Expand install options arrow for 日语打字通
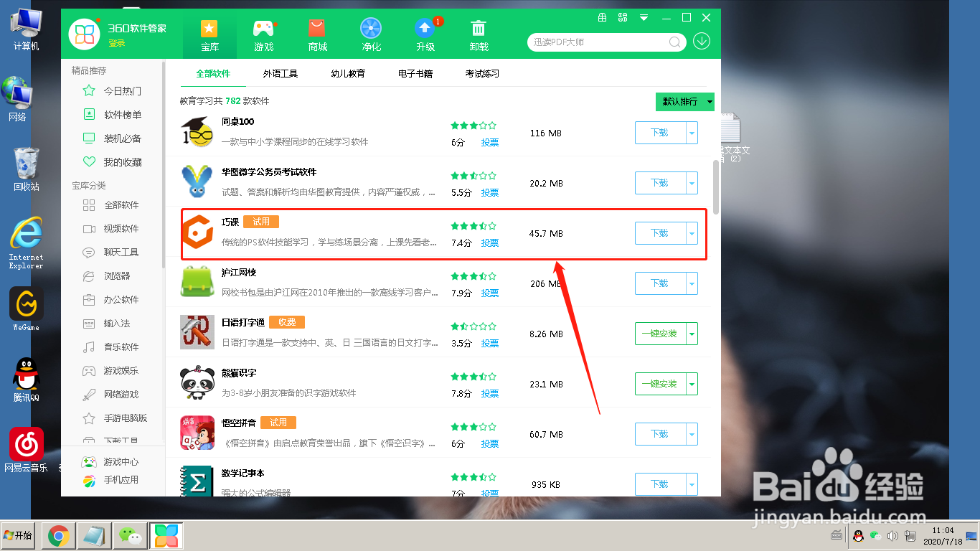The width and height of the screenshot is (980, 551). pyautogui.click(x=692, y=334)
